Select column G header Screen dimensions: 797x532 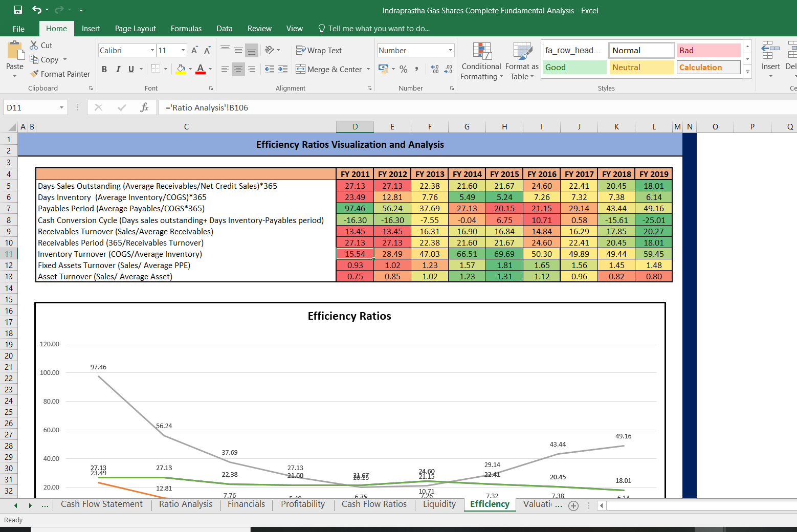467,127
